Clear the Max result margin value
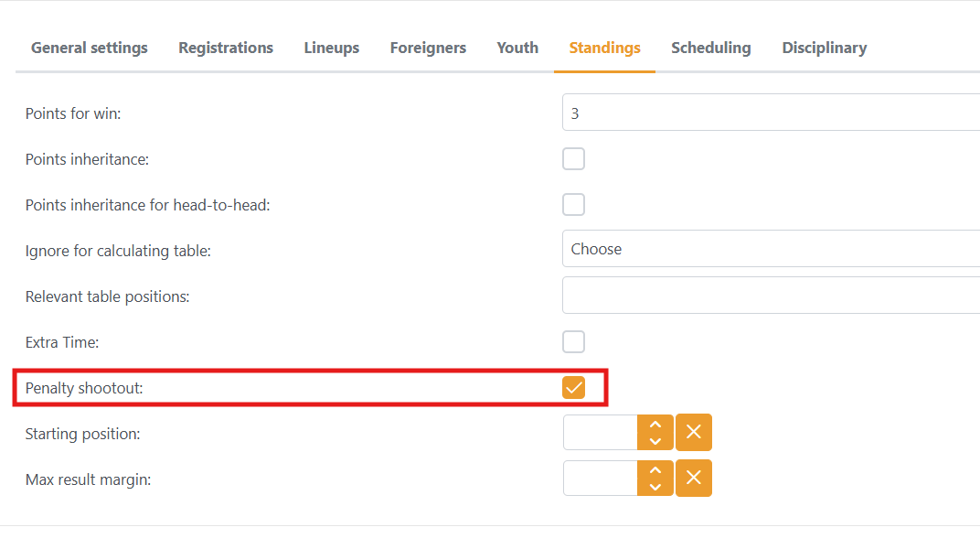Viewport: 980px width, 549px height. [x=694, y=479]
